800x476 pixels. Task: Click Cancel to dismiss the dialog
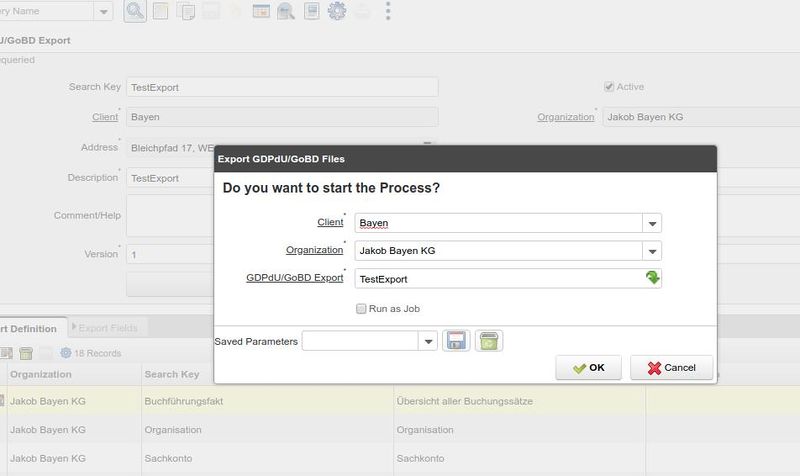(671, 367)
